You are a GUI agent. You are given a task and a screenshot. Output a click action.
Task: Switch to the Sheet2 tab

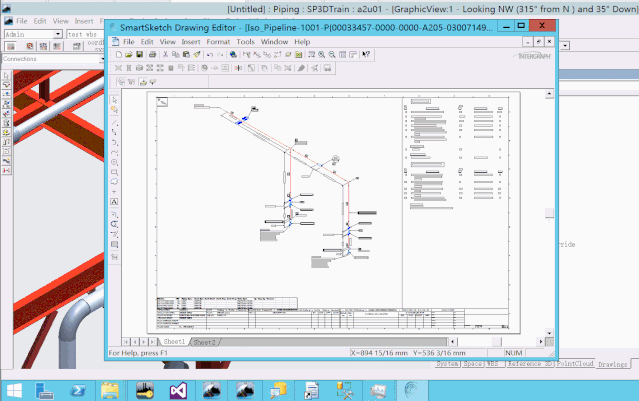pos(204,342)
